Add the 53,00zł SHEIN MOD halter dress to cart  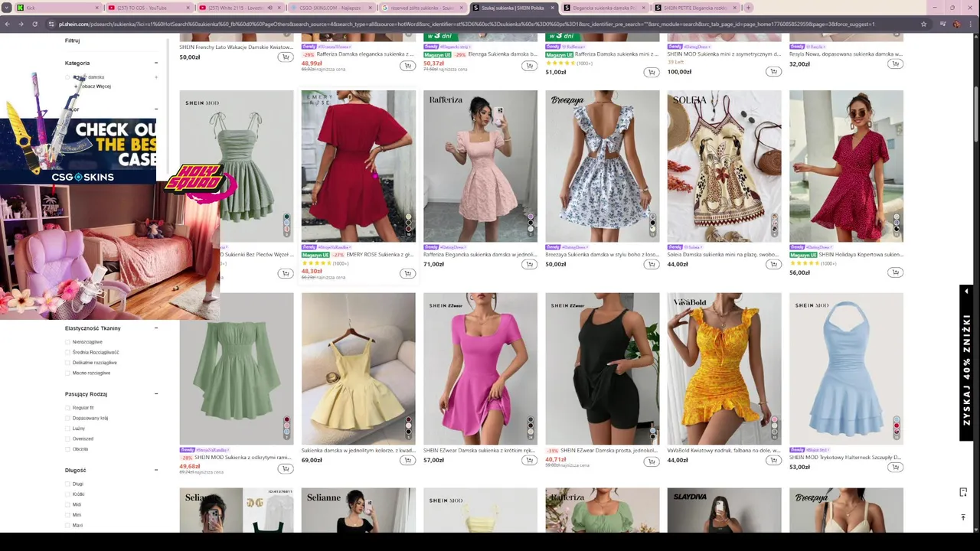[x=895, y=467]
